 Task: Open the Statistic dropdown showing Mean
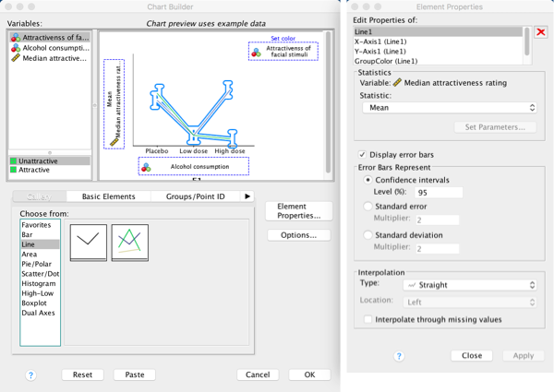pyautogui.click(x=450, y=106)
